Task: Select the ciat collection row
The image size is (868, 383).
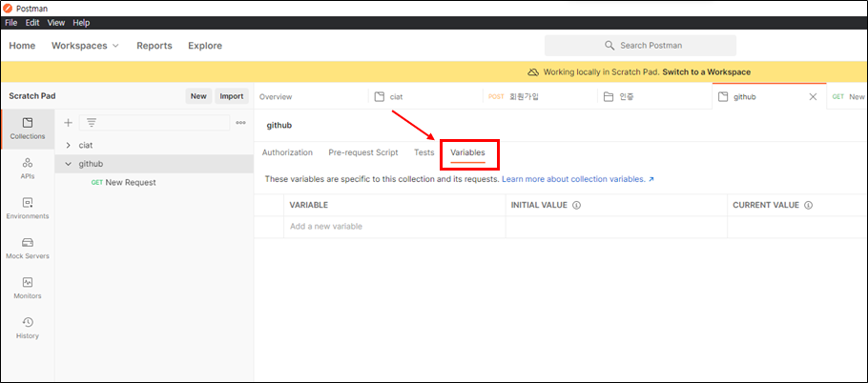Action: coord(155,146)
